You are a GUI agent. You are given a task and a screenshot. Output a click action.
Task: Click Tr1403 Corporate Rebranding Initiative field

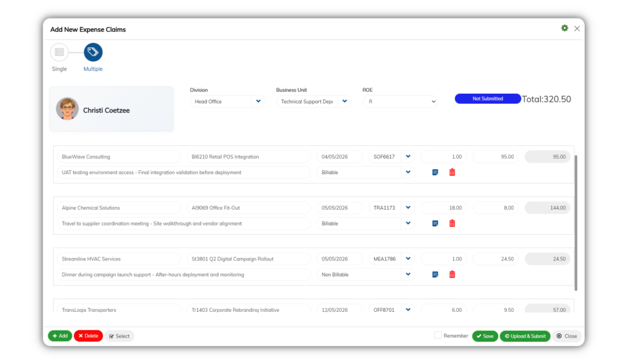click(248, 309)
